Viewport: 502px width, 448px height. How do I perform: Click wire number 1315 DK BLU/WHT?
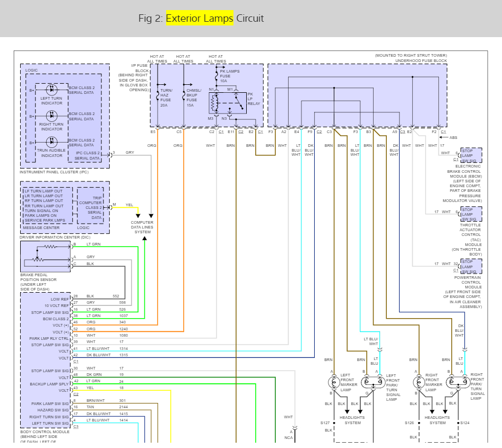click(123, 355)
